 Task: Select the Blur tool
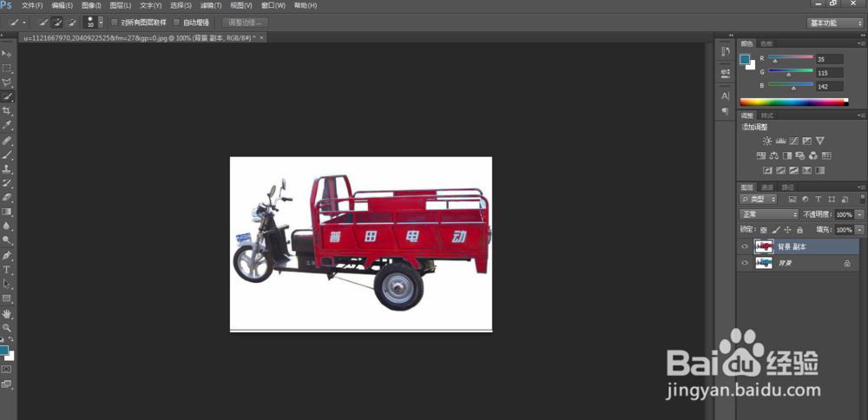[x=7, y=226]
